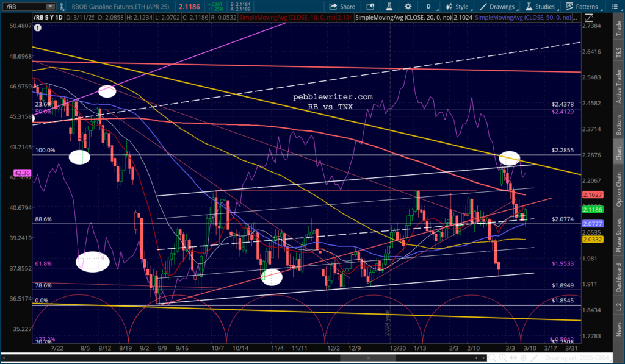
Task: Click the alert exclamation icon on chart
Action: (x=37, y=27)
